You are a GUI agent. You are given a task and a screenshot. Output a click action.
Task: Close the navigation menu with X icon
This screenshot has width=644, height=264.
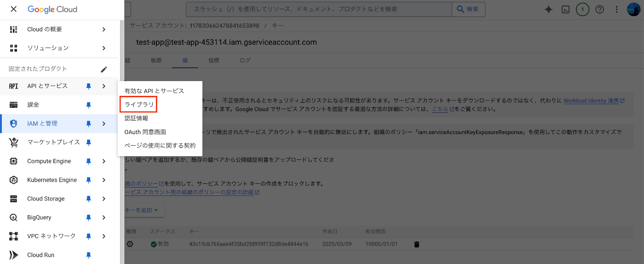(13, 9)
